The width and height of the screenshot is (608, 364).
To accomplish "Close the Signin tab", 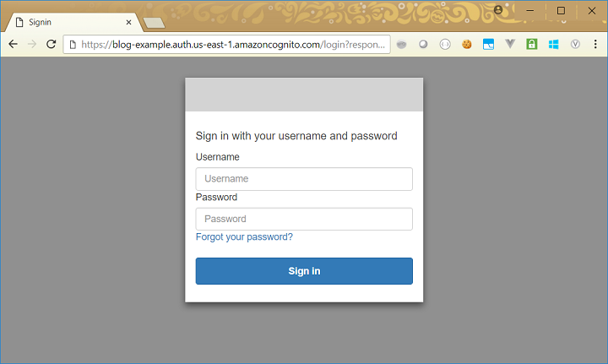I will [128, 23].
